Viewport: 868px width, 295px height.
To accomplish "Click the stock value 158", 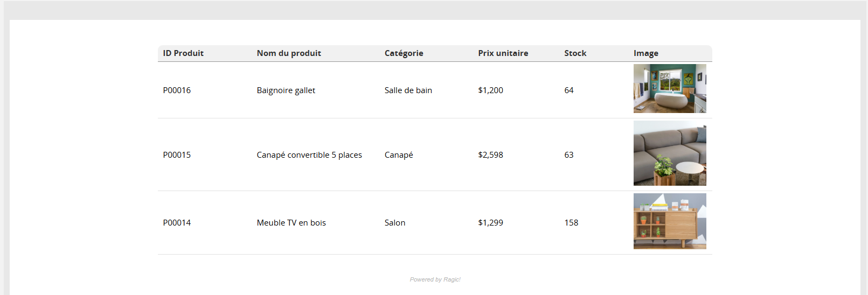I will [x=571, y=223].
